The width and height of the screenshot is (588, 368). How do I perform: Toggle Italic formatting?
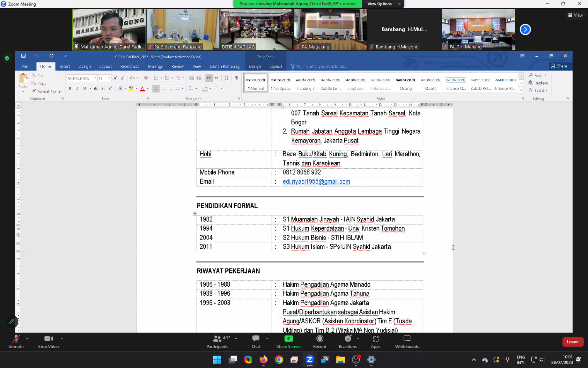pos(77,88)
